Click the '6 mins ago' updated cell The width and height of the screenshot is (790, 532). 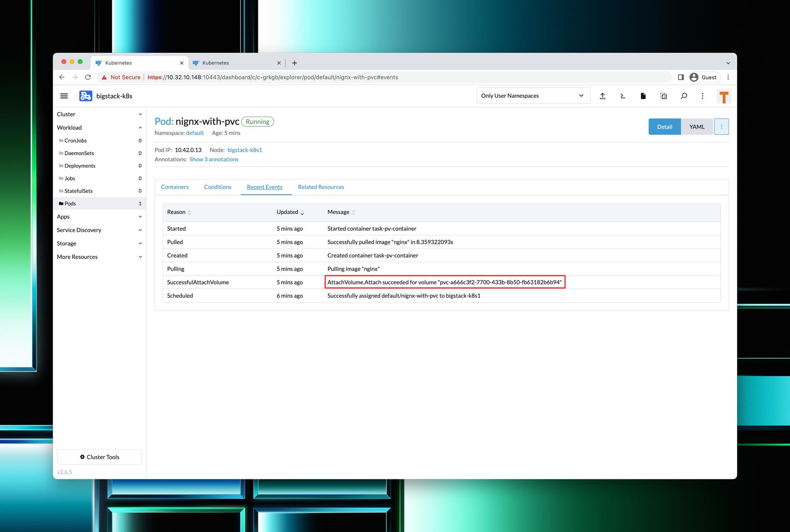(290, 296)
